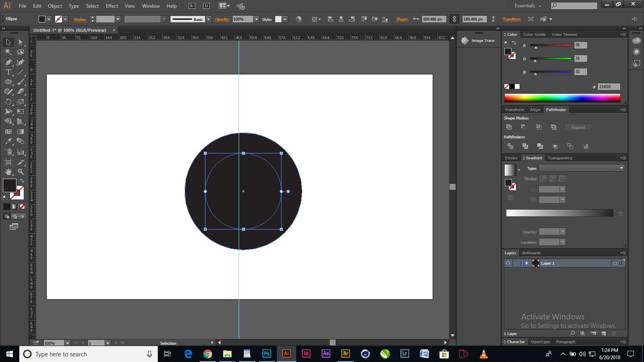644x362 pixels.
Task: Pick the Eyedropper tool
Action: point(8,142)
